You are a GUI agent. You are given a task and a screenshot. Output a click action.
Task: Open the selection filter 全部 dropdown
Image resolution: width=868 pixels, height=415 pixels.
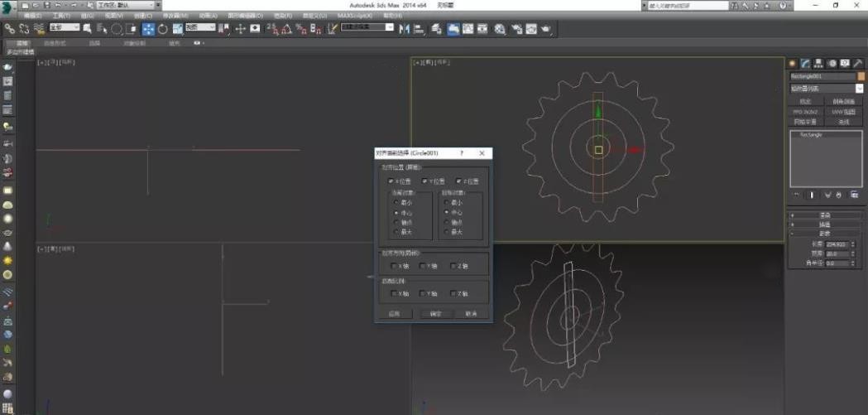coord(64,28)
